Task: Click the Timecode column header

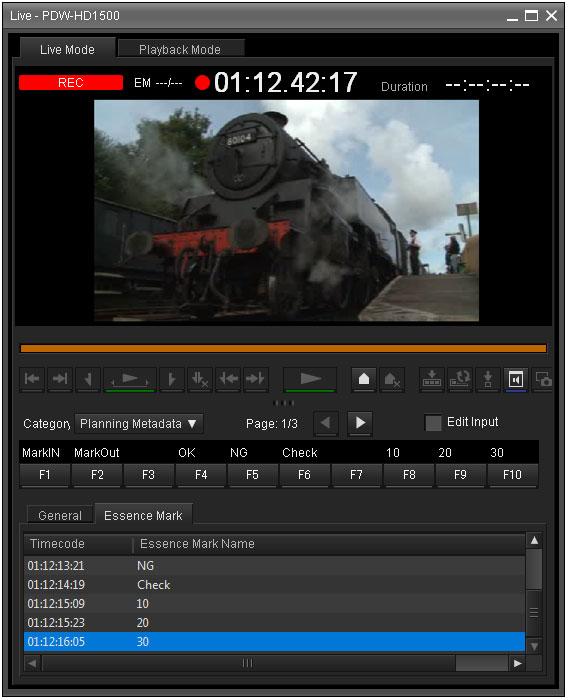Action: click(78, 544)
